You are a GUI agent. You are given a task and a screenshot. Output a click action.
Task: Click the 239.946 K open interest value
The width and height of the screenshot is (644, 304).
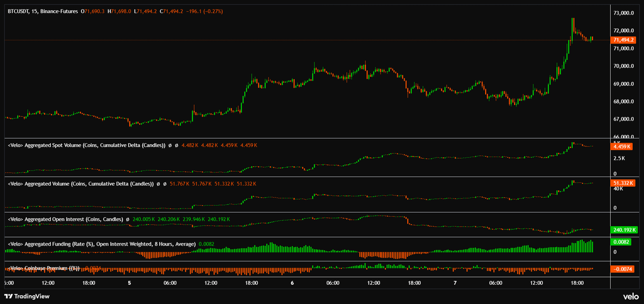click(x=193, y=219)
